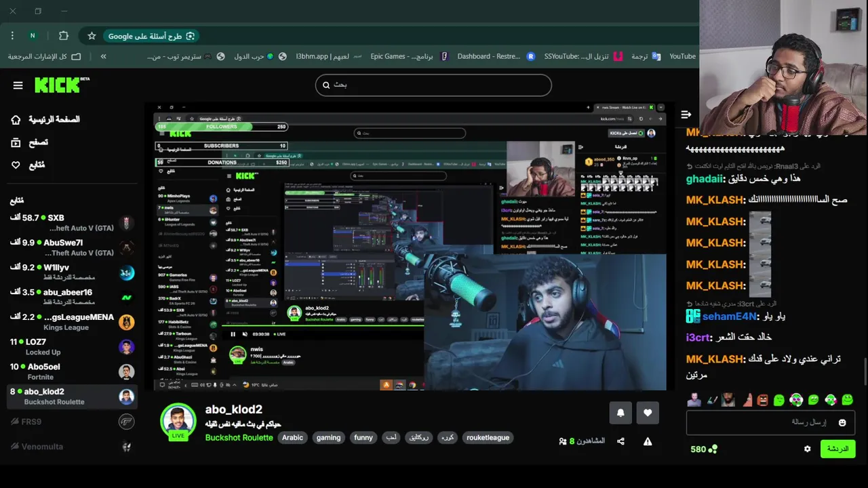Select the Arabic tag
Screen dimensions: 868x488
click(x=292, y=438)
